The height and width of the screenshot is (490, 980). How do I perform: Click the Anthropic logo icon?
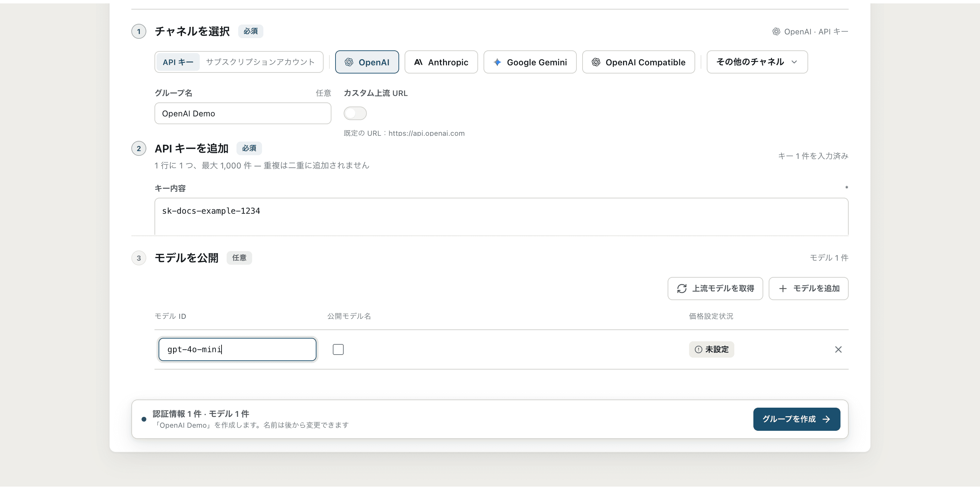tap(418, 62)
